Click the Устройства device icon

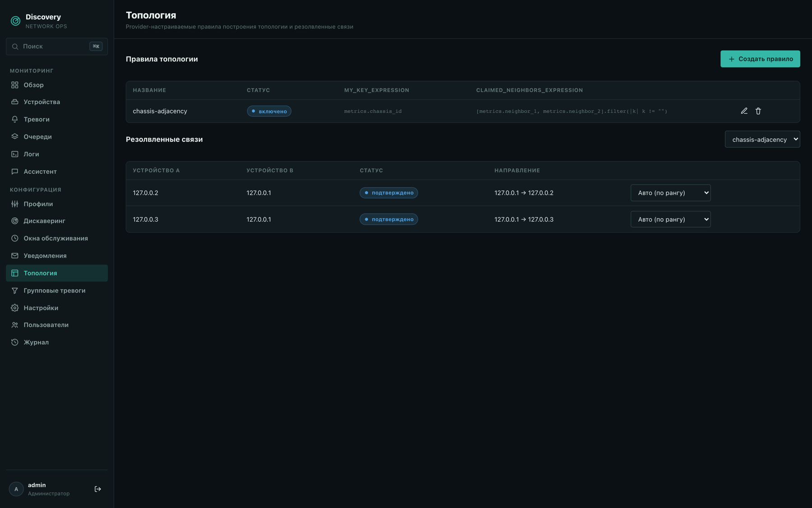[15, 102]
